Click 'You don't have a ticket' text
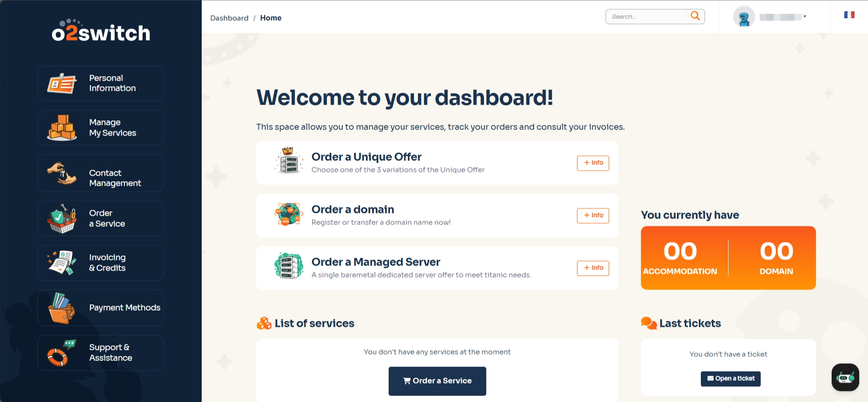Image resolution: width=868 pixels, height=402 pixels. (728, 354)
